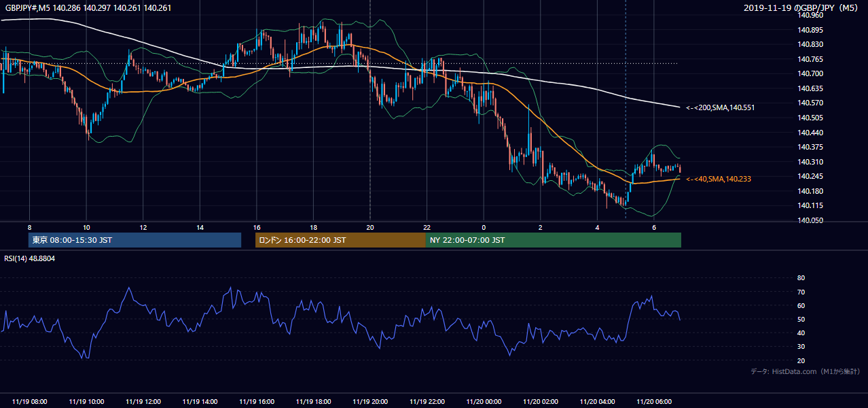Click hour label 14 under the price chart
Screen dimensions: 868x408
[x=200, y=227]
